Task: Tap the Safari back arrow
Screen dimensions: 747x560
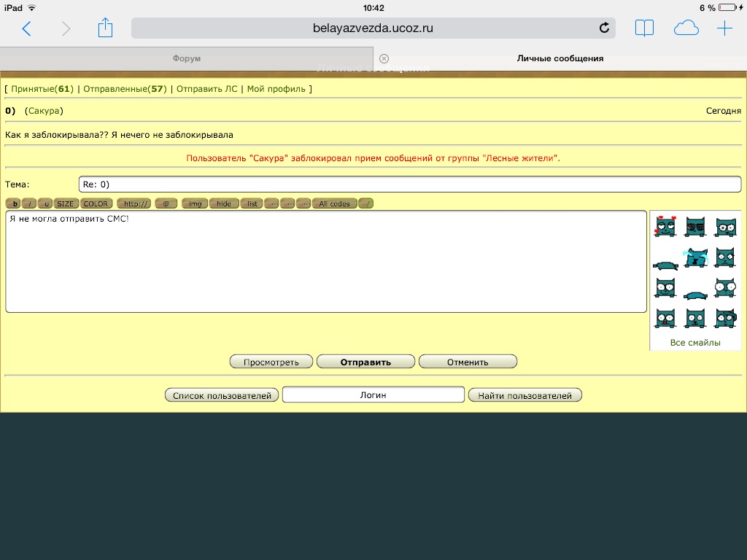Action: point(27,28)
